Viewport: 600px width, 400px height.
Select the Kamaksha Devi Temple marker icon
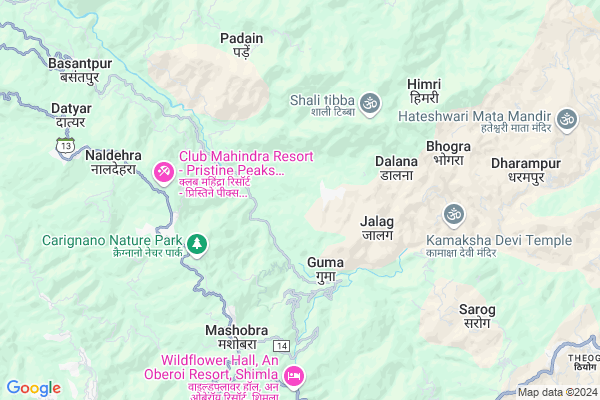(x=454, y=215)
